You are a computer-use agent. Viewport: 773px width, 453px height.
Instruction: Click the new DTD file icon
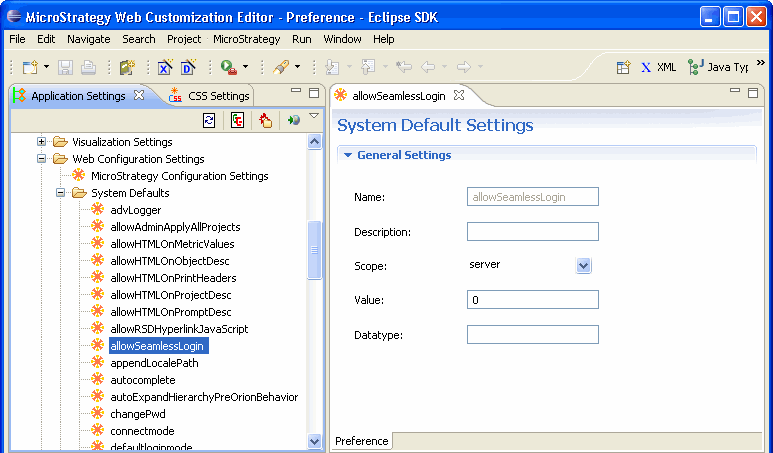click(x=188, y=67)
